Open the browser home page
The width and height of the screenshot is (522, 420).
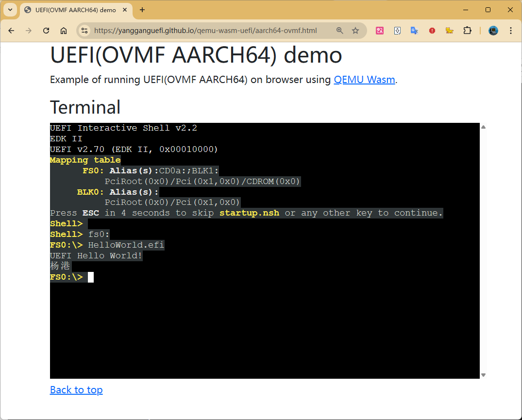pyautogui.click(x=64, y=31)
